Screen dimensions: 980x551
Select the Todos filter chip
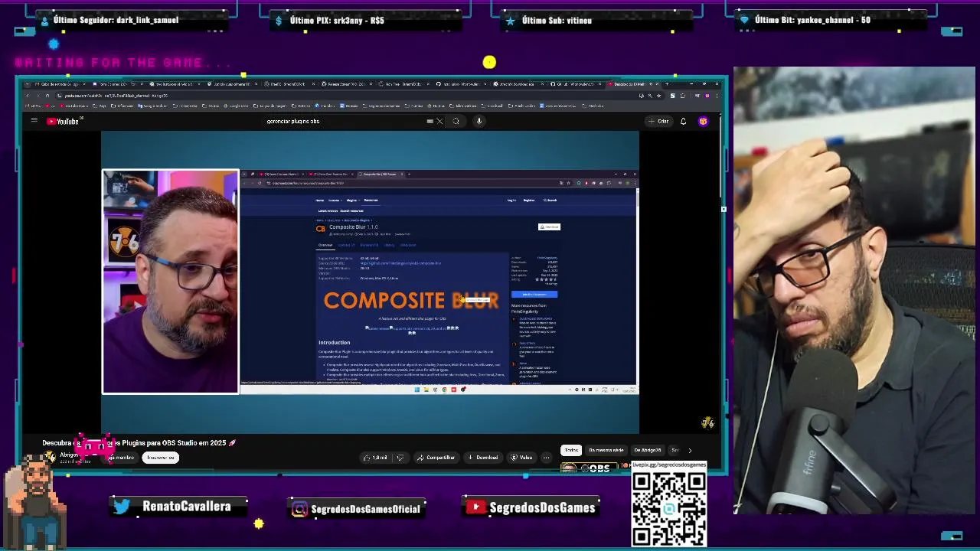click(x=571, y=450)
